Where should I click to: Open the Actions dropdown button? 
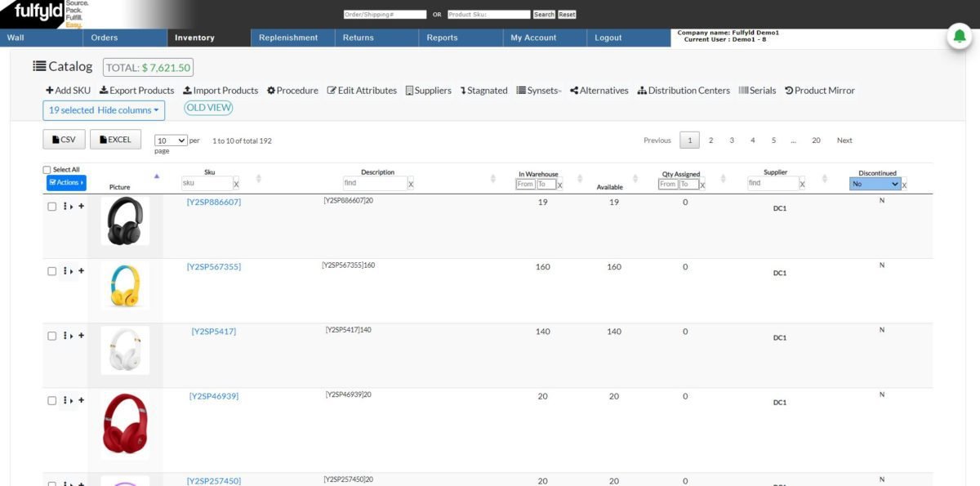[x=66, y=183]
